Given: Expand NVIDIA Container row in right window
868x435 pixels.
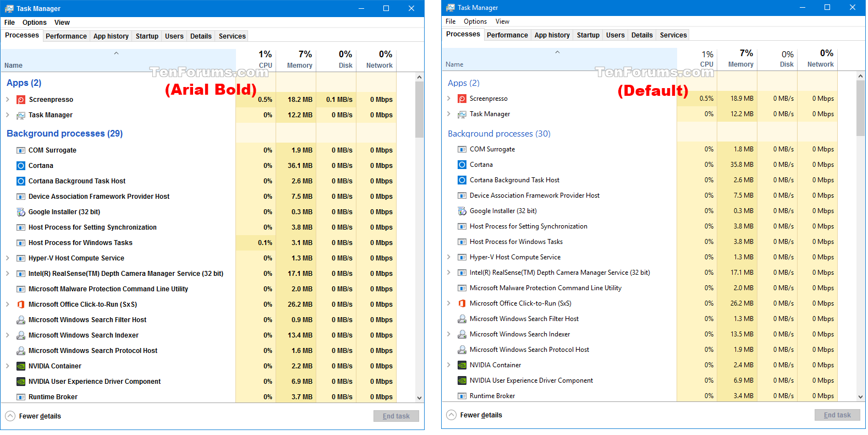Looking at the screenshot, I should click(x=449, y=365).
